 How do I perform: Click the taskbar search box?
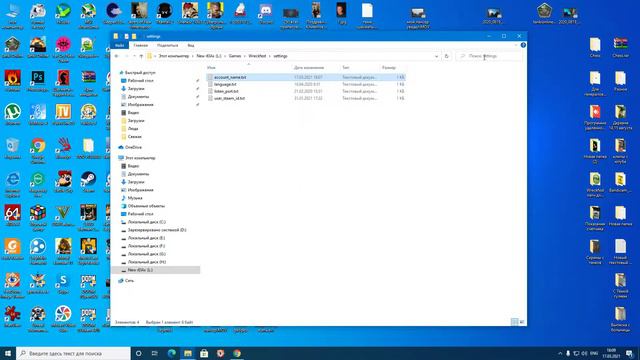click(x=73, y=353)
